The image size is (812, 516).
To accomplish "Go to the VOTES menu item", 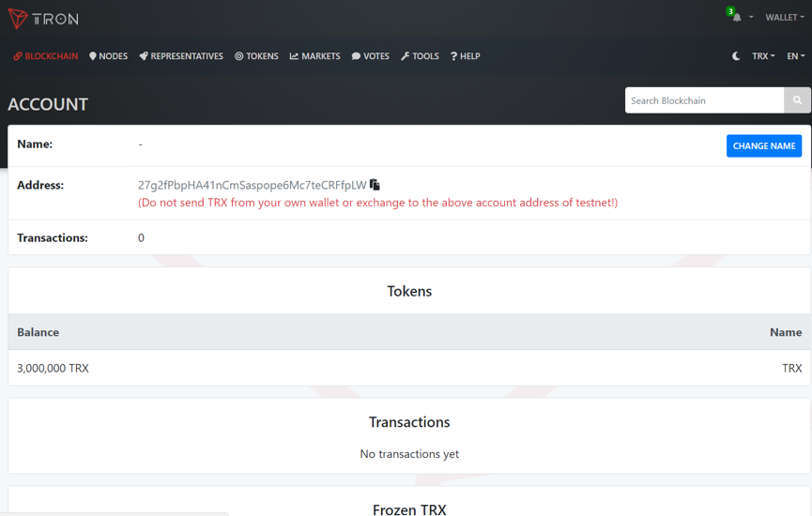I will coord(370,56).
